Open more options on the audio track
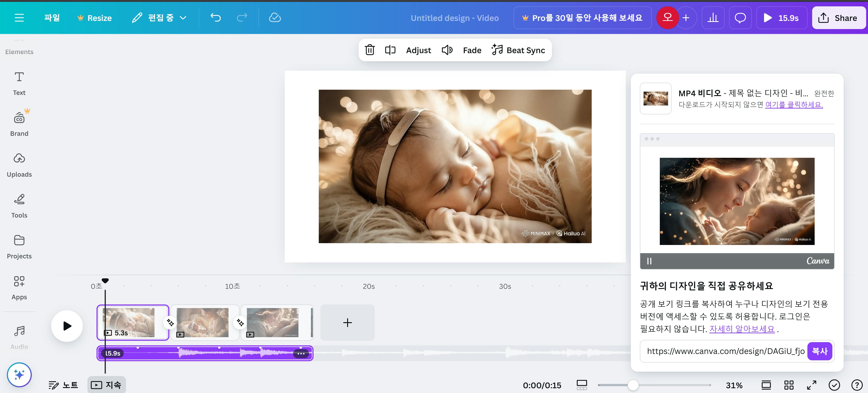868x393 pixels. coord(301,353)
